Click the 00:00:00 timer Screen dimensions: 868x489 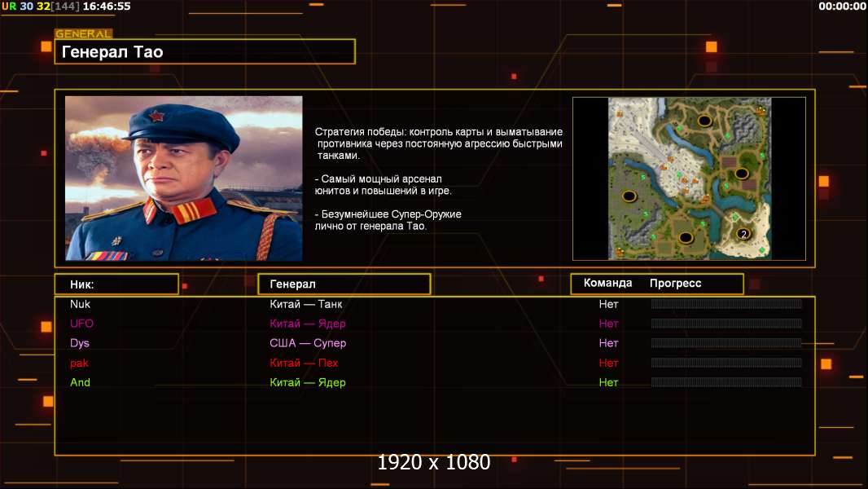842,7
